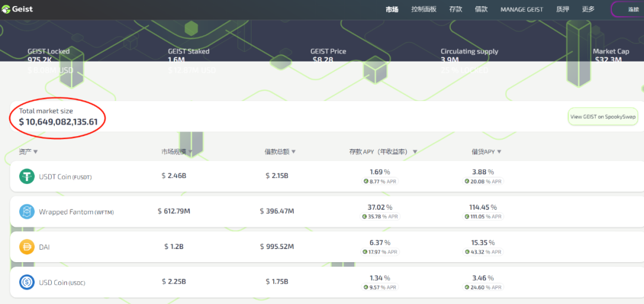Click DAI total borrowed $ 995.52M
The image size is (644, 304).
coord(277,247)
